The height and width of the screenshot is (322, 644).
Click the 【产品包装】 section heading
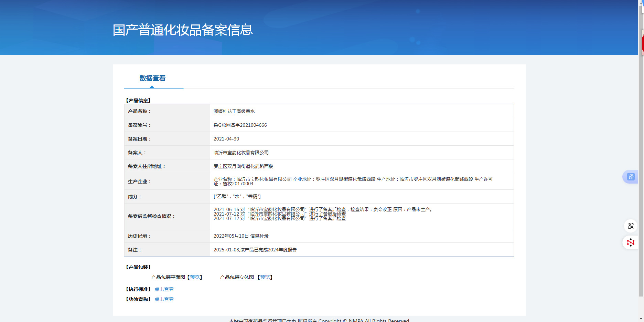coord(138,267)
